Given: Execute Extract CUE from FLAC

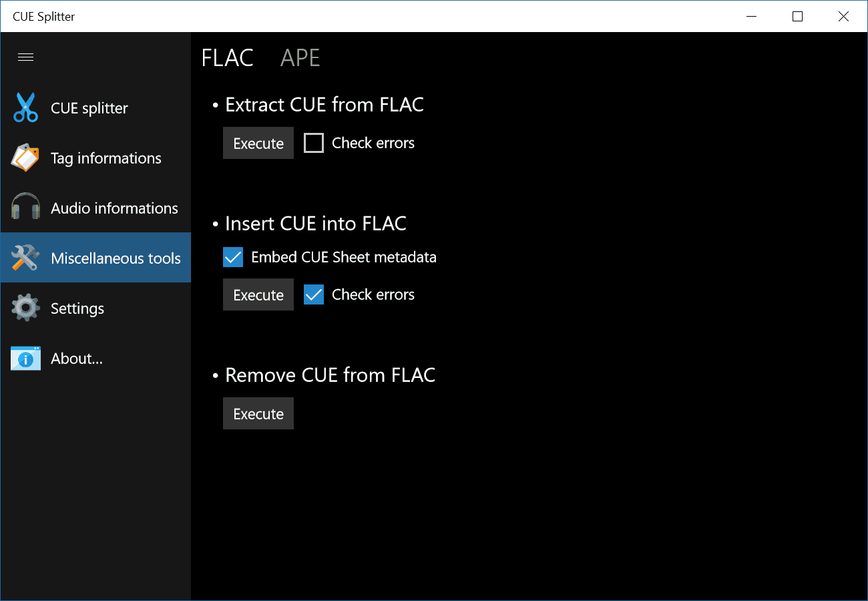Looking at the screenshot, I should click(258, 143).
